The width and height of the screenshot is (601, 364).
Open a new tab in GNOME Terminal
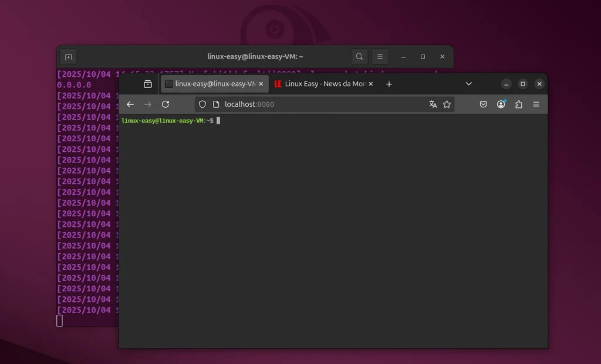[68, 57]
